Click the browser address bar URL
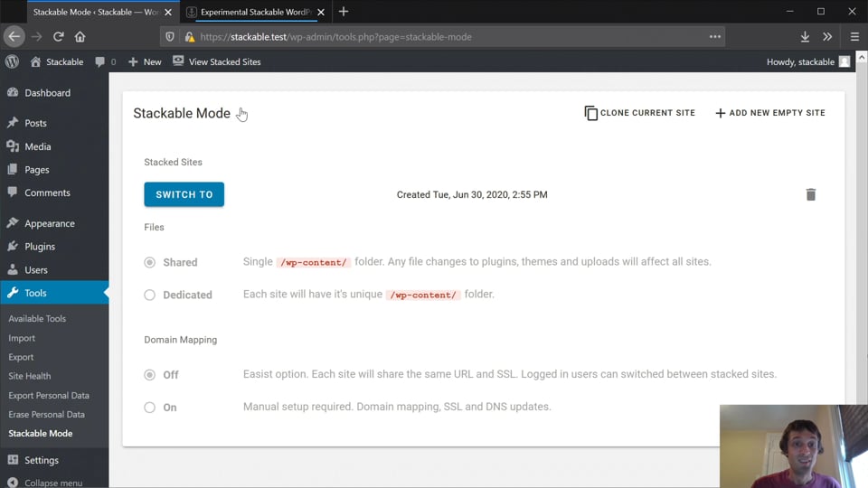Screen dimensions: 868x488 click(336, 37)
